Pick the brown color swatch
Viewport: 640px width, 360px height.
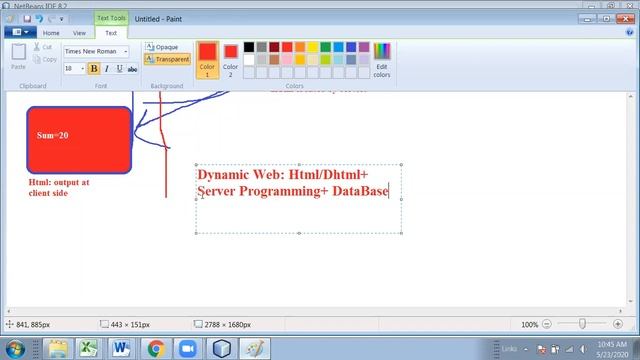click(274, 60)
